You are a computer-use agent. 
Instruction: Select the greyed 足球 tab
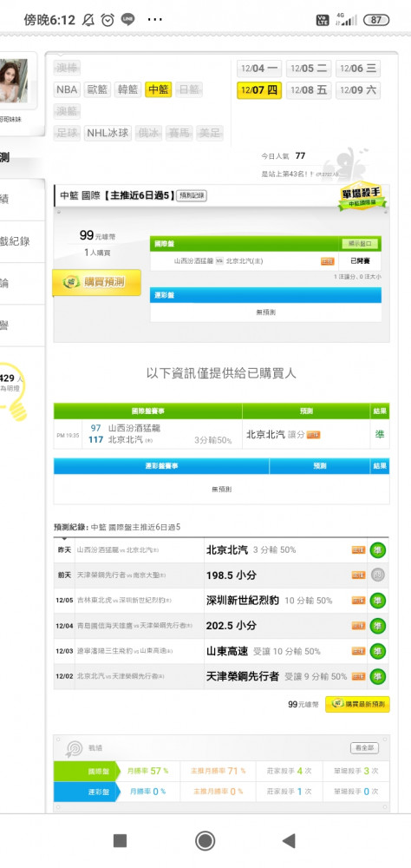coord(67,133)
